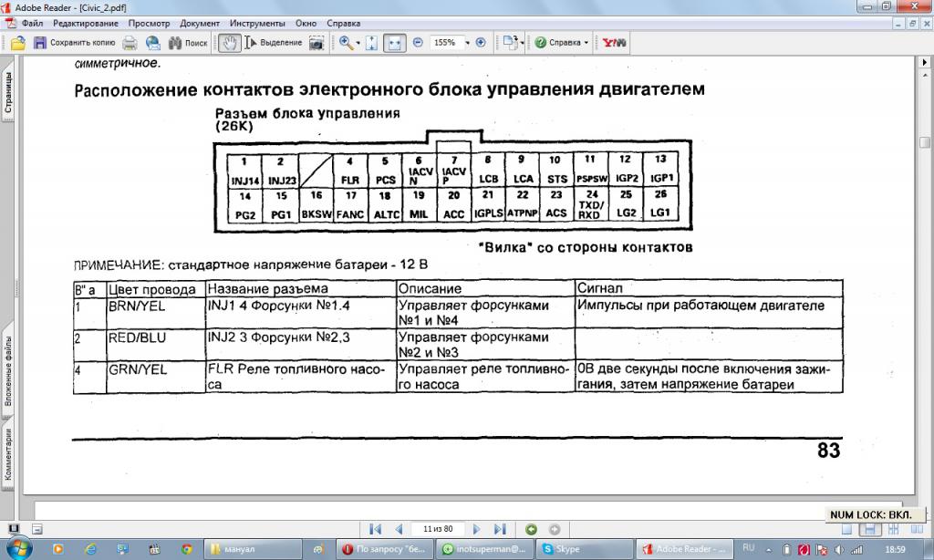Open the Инструменты menu
The image size is (934, 560).
(257, 23)
